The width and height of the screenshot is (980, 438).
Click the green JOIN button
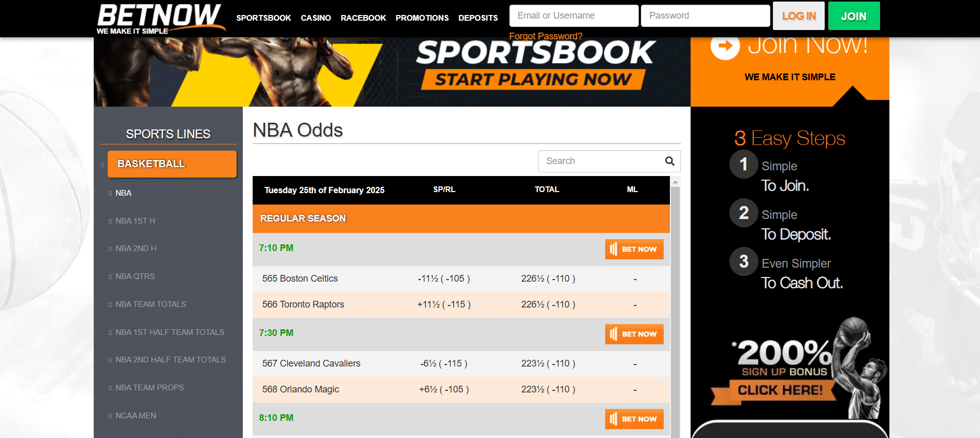(854, 16)
